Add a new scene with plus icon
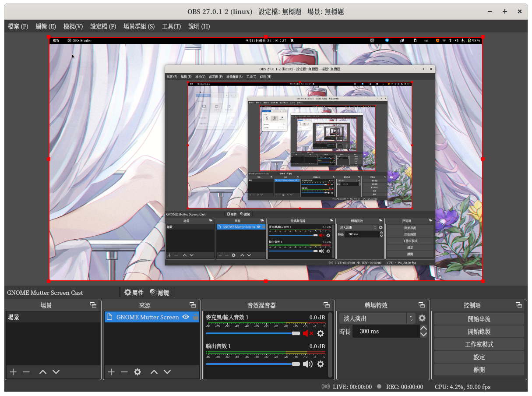 13,372
